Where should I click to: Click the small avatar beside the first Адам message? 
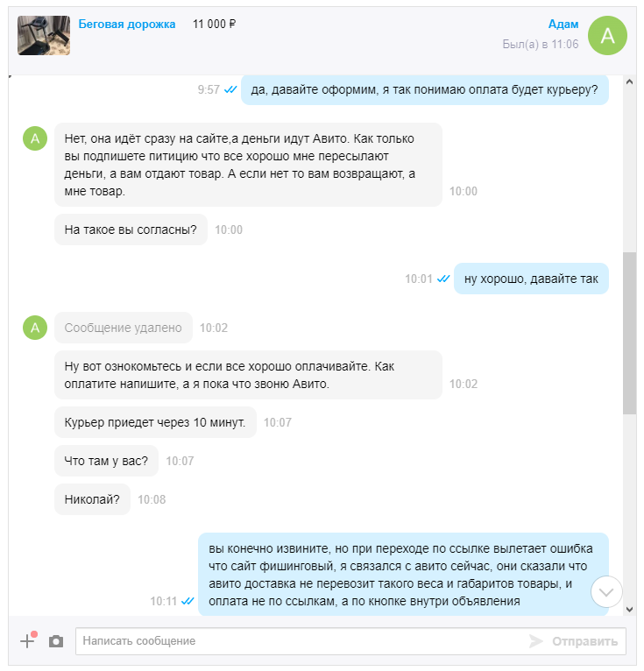tap(35, 138)
